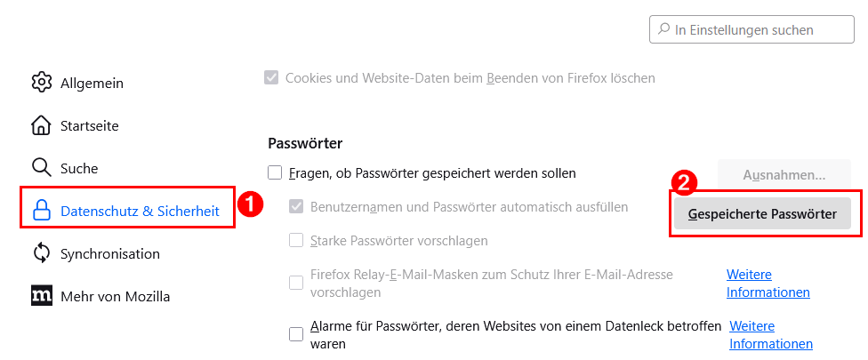
Task: Check 'Starke Passwörter vorschlagen' option
Action: click(296, 241)
